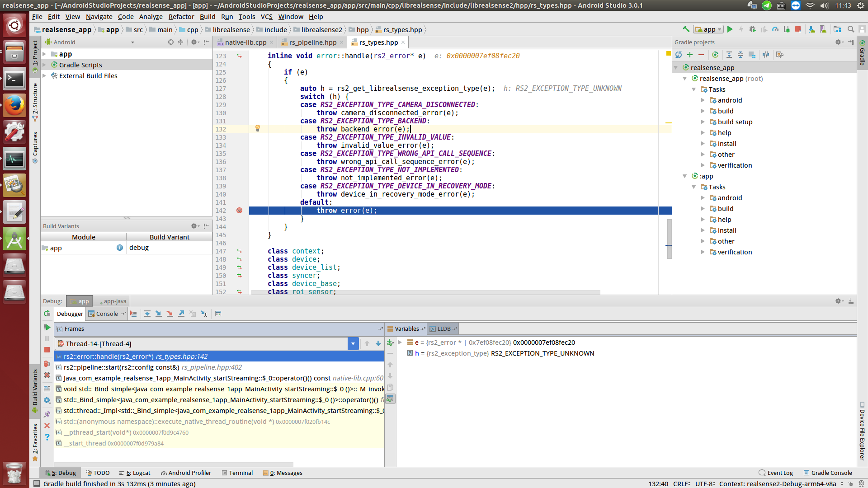Open the Refactor menu

181,17
